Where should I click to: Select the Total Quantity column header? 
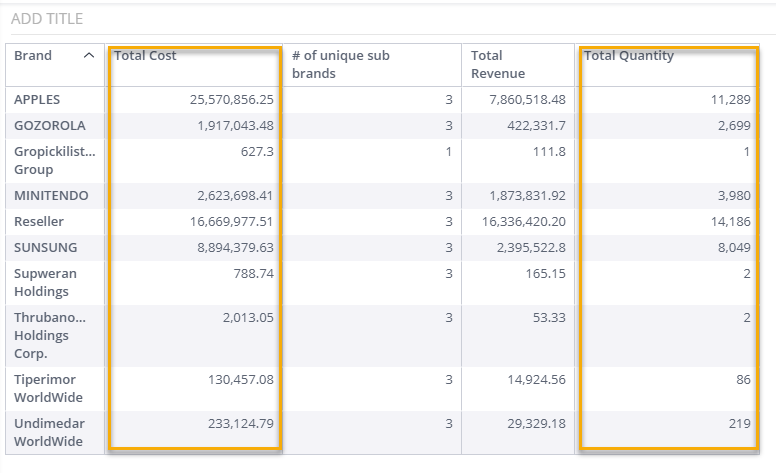click(x=629, y=56)
